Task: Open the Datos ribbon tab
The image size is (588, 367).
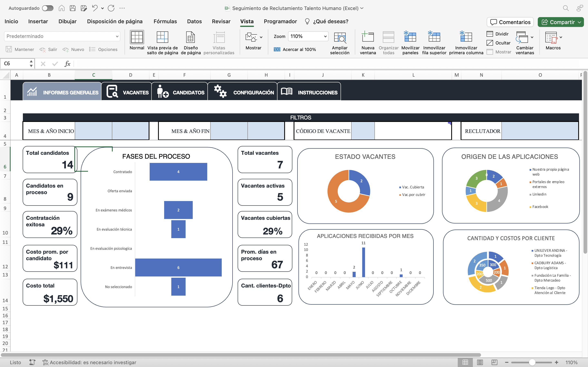Action: point(194,21)
